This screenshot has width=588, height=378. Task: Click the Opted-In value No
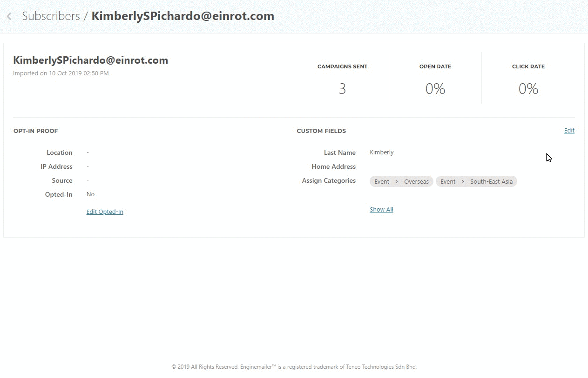[90, 194]
